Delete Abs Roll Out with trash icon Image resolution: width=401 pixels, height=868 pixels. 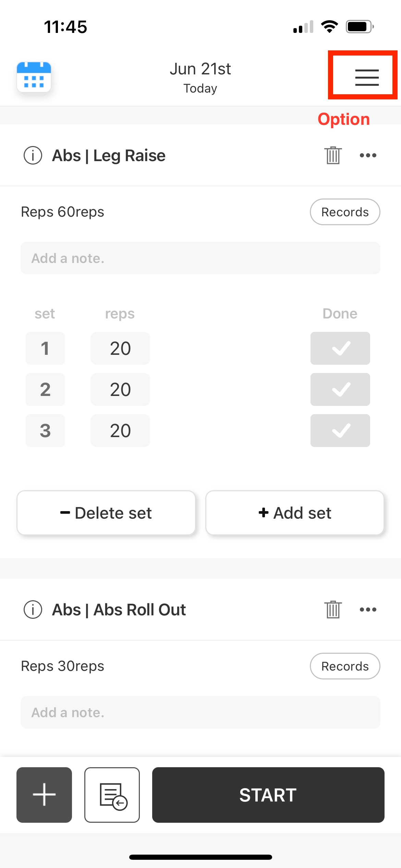333,610
